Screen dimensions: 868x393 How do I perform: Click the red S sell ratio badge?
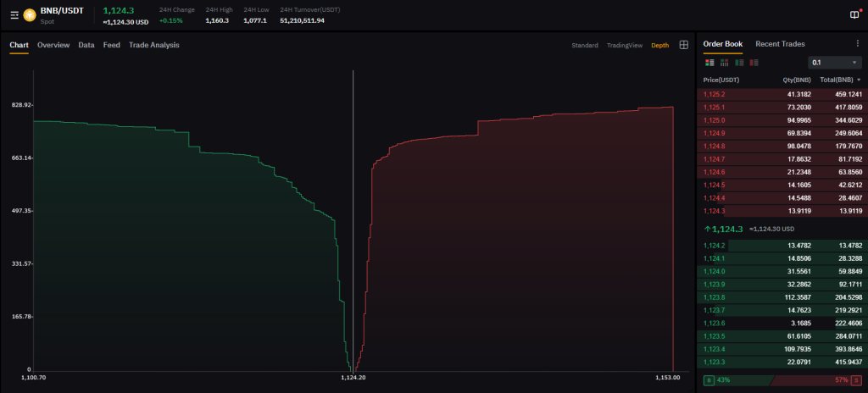[x=856, y=380]
